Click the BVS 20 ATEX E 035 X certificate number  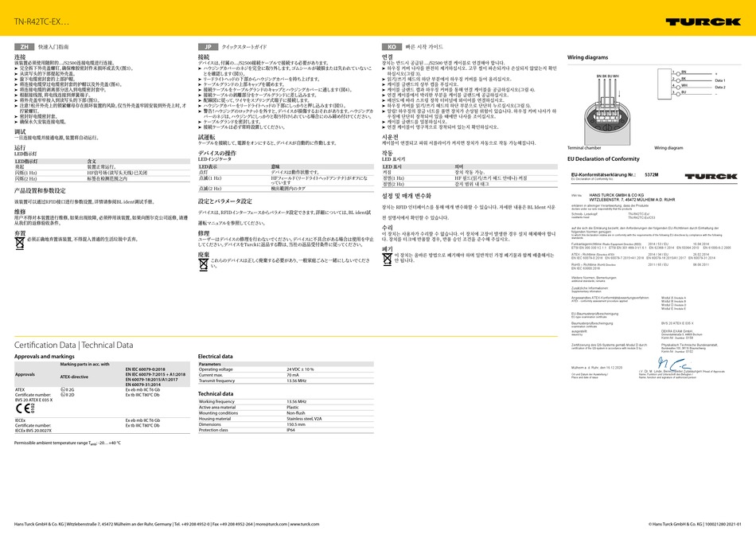(33, 400)
